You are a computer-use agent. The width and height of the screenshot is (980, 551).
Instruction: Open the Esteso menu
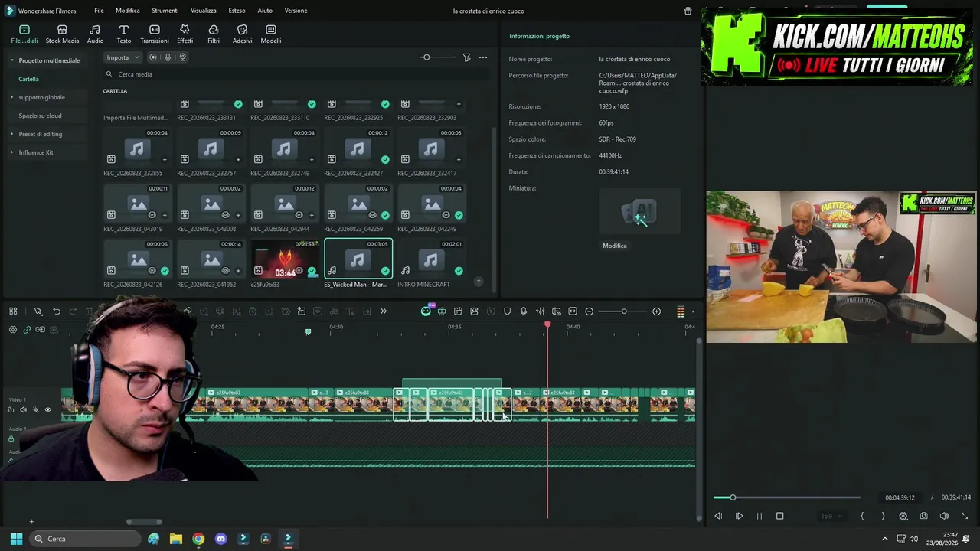click(237, 11)
